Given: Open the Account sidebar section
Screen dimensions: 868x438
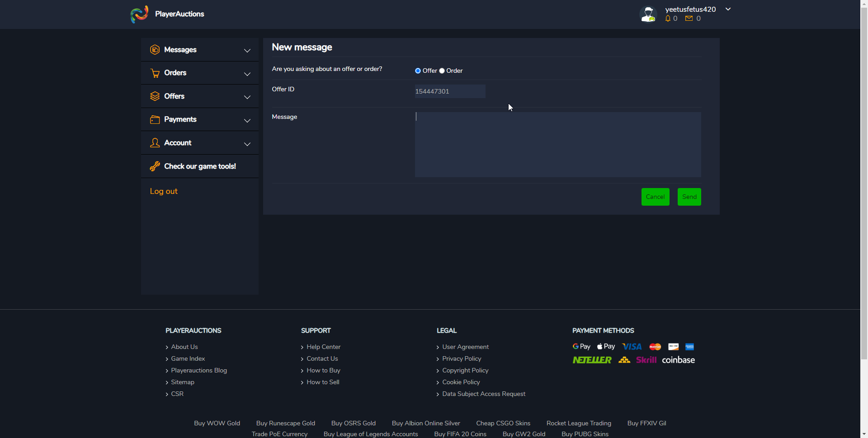Looking at the screenshot, I should click(x=178, y=143).
